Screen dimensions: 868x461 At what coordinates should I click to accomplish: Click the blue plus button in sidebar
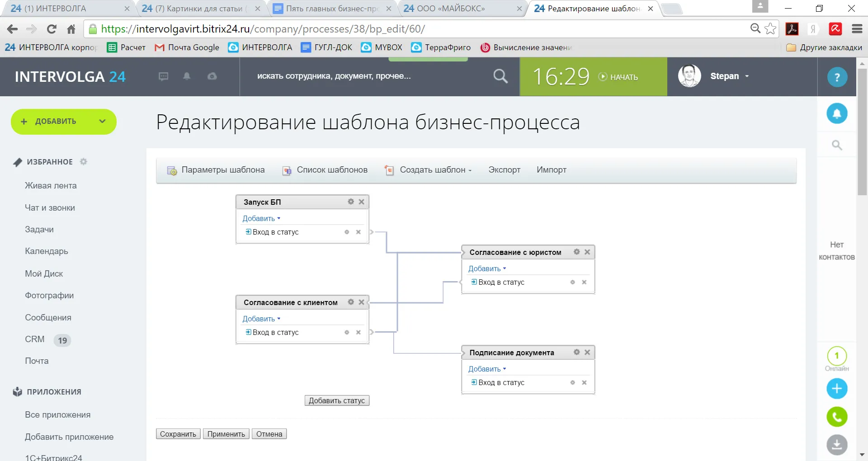(x=837, y=389)
